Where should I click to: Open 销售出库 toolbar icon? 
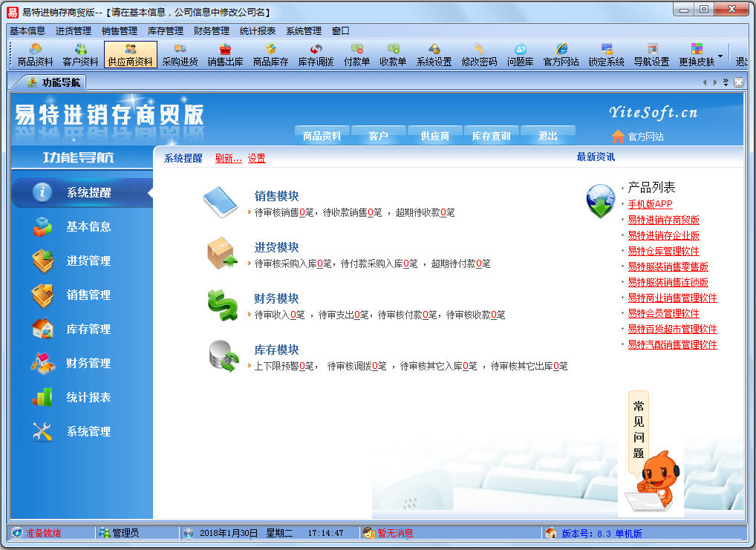225,54
